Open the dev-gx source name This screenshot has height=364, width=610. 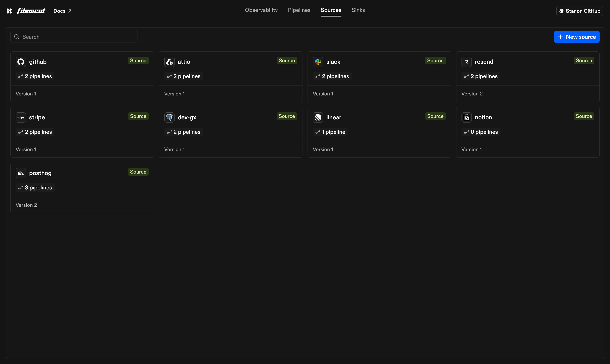tap(187, 117)
